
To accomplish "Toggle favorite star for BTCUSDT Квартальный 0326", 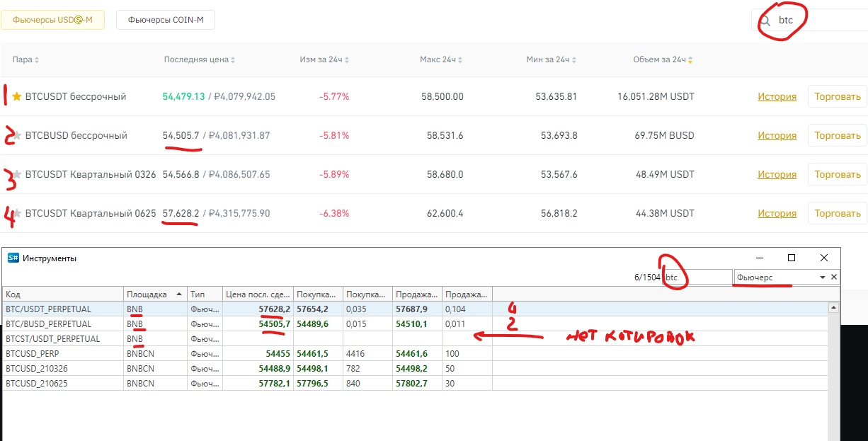I will click(17, 174).
